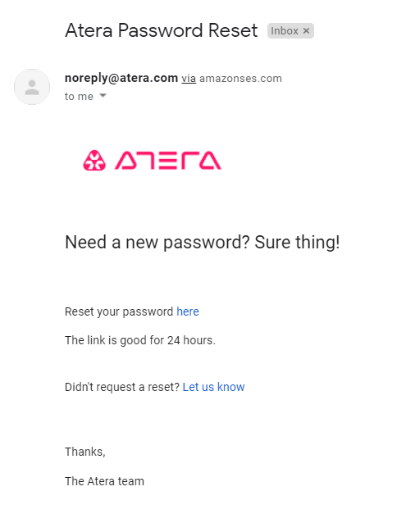415x532 pixels.
Task: Click the "Need a new password?" heading
Action: [x=157, y=243]
